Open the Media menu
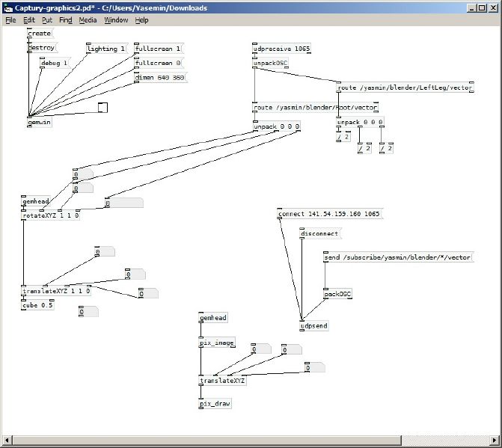 click(x=88, y=20)
